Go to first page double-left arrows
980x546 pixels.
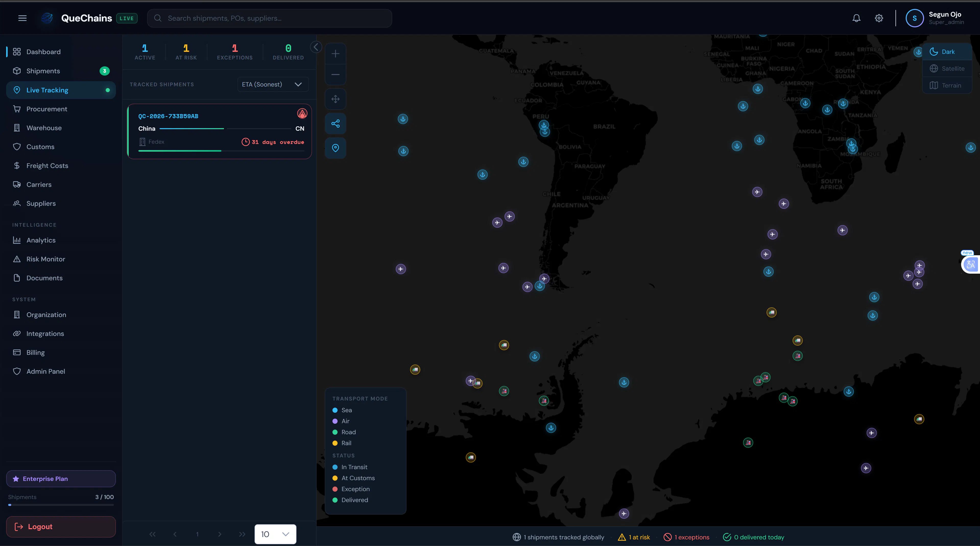(152, 534)
